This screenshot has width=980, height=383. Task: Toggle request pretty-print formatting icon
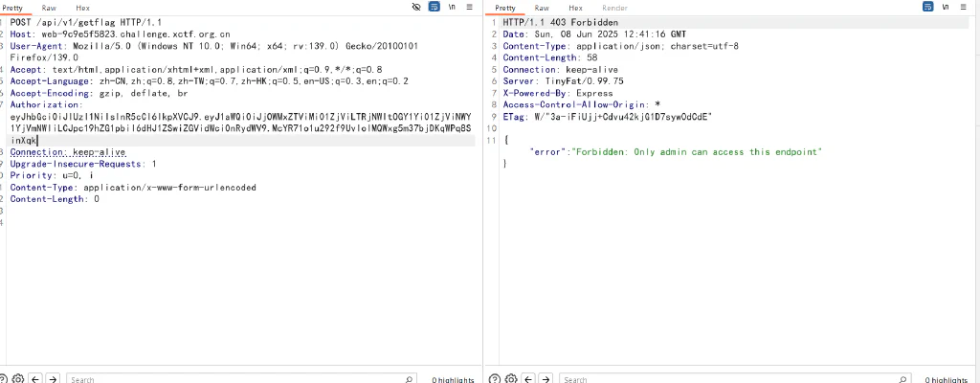434,7
